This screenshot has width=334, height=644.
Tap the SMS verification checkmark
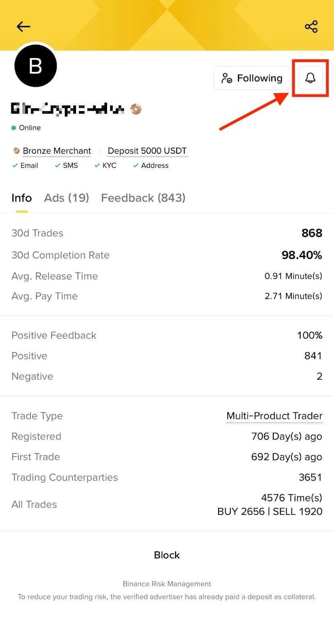58,165
